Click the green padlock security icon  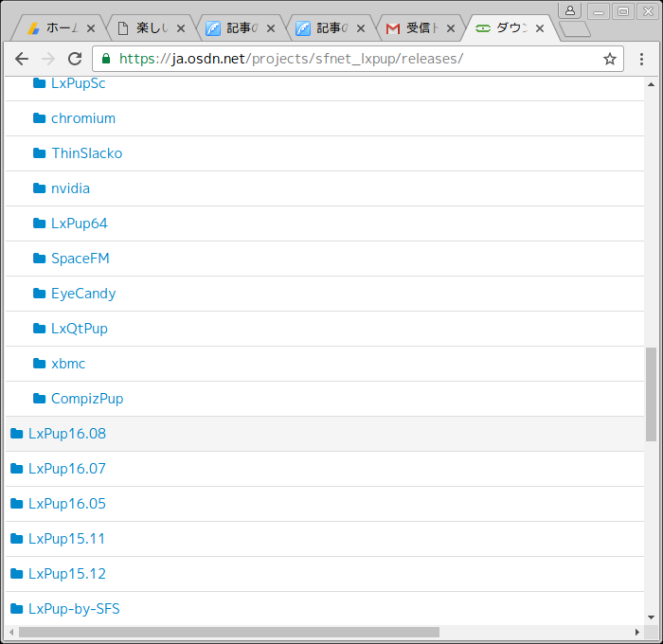coord(106,59)
